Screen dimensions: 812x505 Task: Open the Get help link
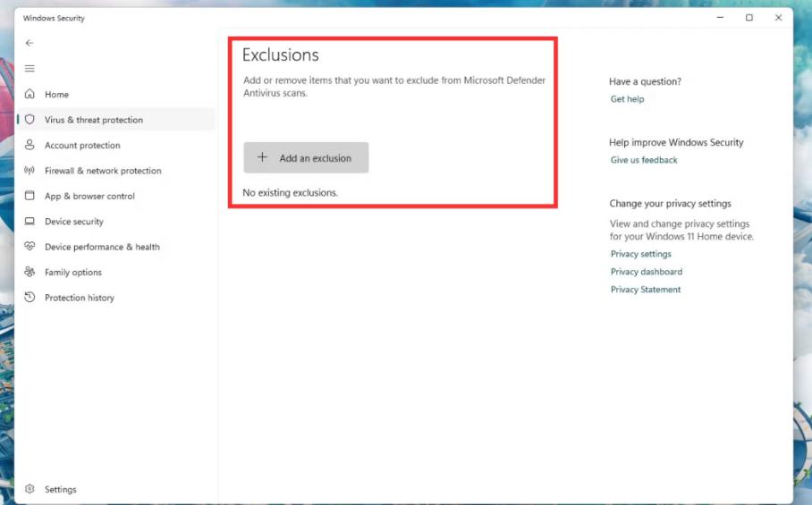pos(627,99)
